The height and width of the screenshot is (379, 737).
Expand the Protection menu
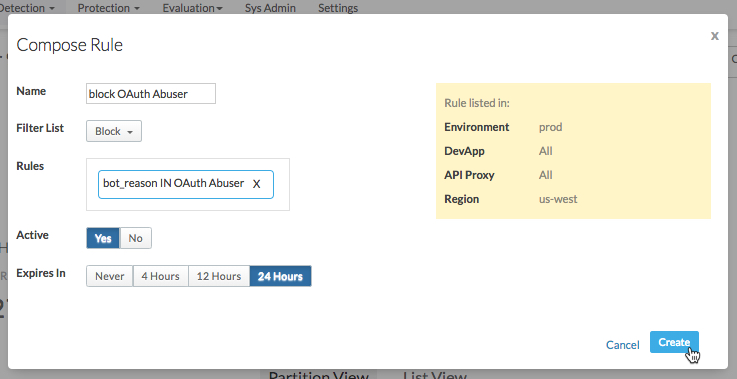[x=109, y=8]
